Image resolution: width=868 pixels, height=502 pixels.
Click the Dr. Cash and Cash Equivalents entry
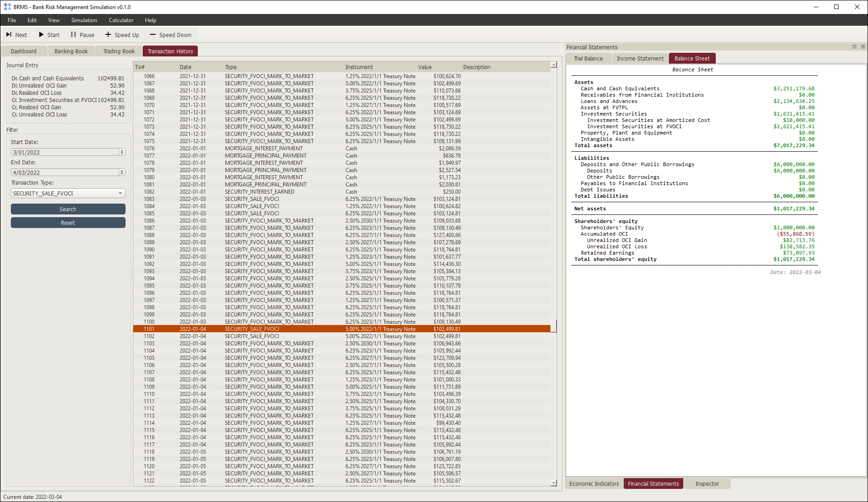pyautogui.click(x=68, y=79)
